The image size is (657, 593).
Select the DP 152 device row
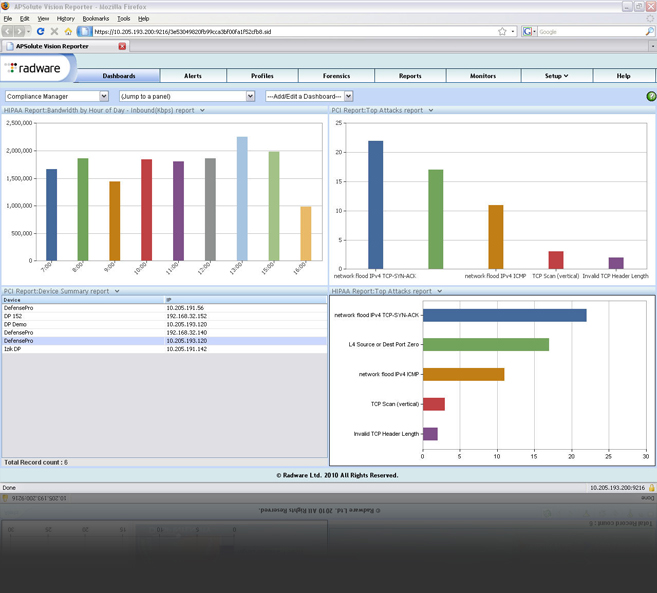(164, 316)
